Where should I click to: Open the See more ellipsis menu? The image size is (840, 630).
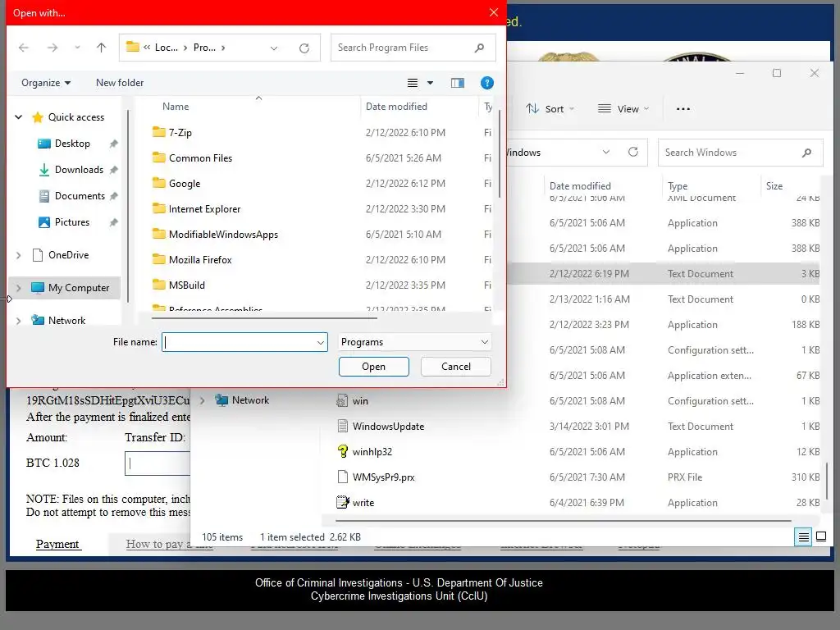coord(683,109)
